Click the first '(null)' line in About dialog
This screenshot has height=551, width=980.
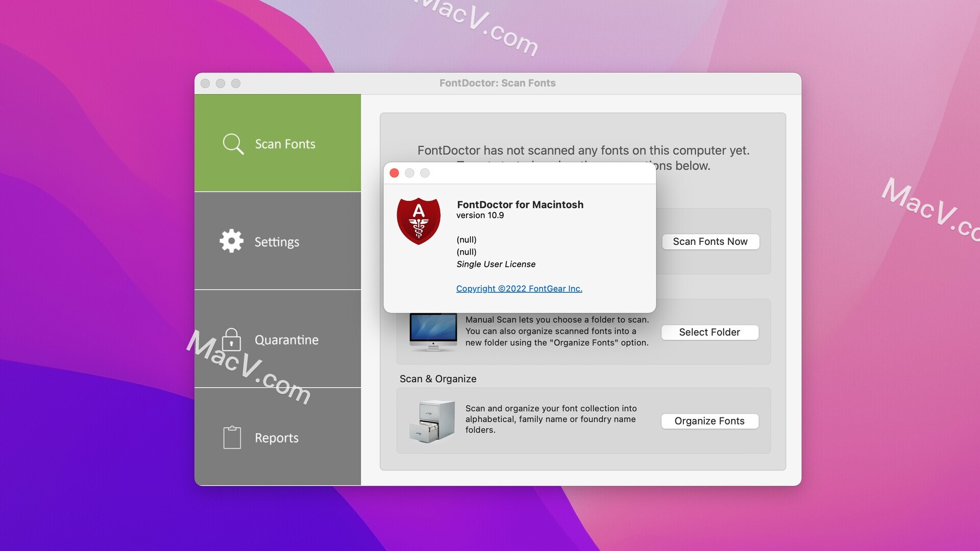467,240
